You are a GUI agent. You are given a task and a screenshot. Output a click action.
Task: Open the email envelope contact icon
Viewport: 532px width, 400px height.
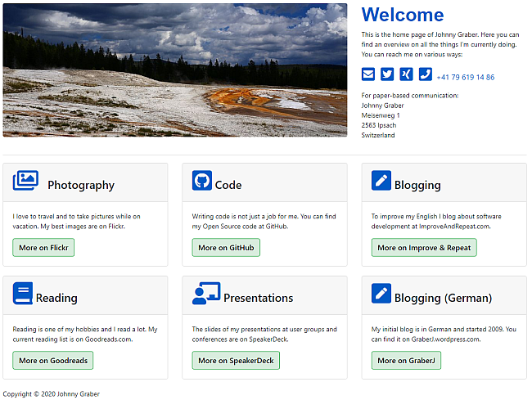pyautogui.click(x=367, y=74)
